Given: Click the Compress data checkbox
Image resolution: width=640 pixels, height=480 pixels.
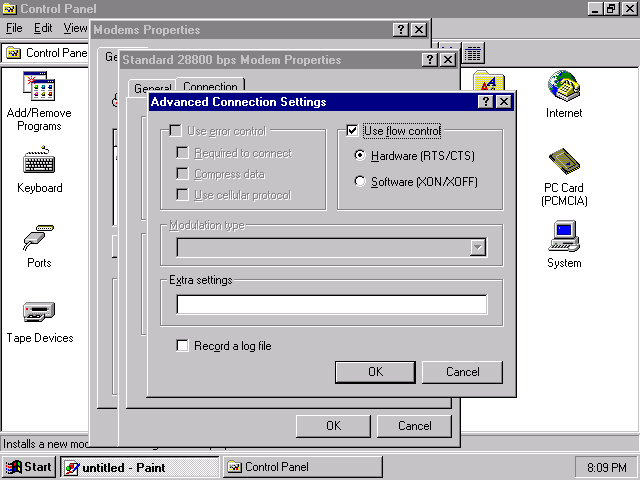Looking at the screenshot, I should coord(182,174).
